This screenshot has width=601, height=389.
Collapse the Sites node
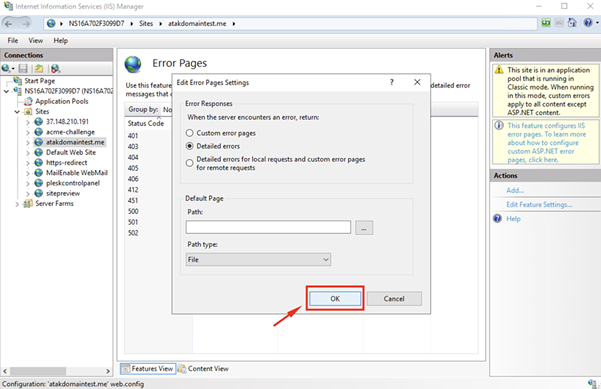pos(17,112)
